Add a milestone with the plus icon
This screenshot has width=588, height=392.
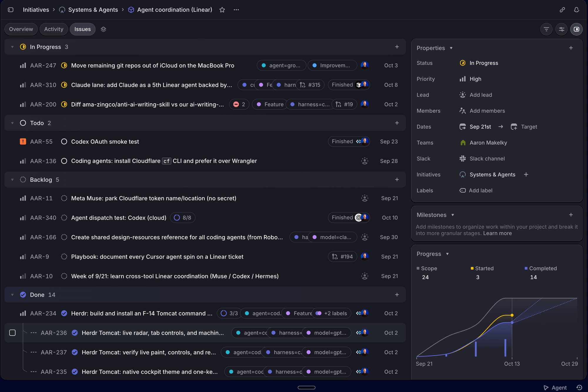click(571, 215)
